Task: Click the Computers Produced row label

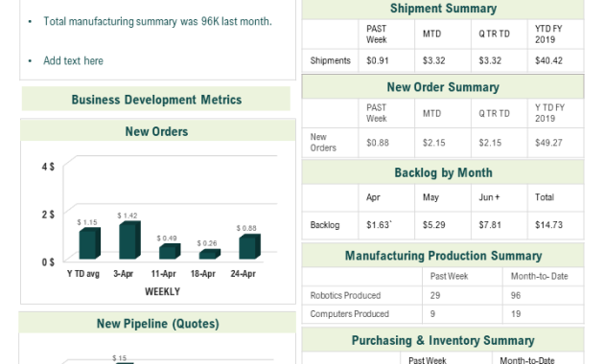Action: [x=350, y=314]
